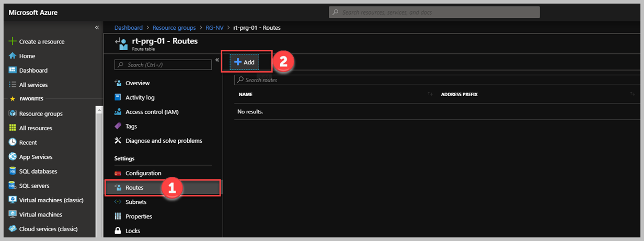Viewport: 644px width, 241px height.
Task: Sort routes by ADDRESS PREFIX column arrows
Action: click(x=632, y=94)
